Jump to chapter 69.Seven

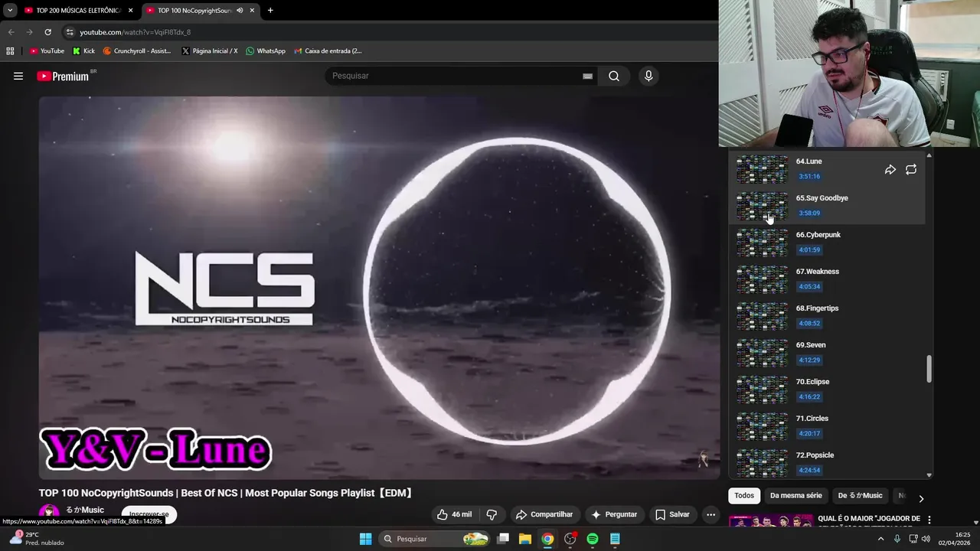click(x=811, y=345)
